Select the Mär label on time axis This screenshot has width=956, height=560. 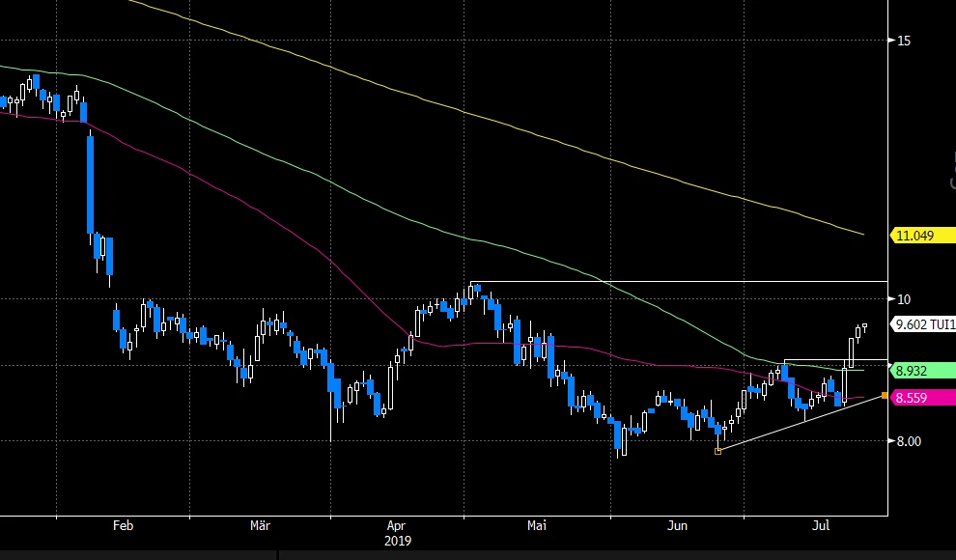[x=260, y=526]
